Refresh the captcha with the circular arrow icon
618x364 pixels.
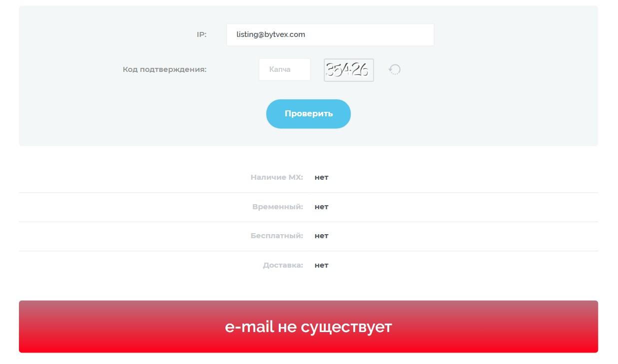(395, 69)
